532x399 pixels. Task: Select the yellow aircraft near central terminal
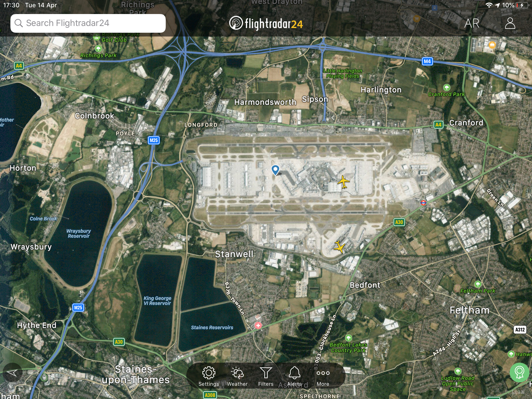(343, 182)
